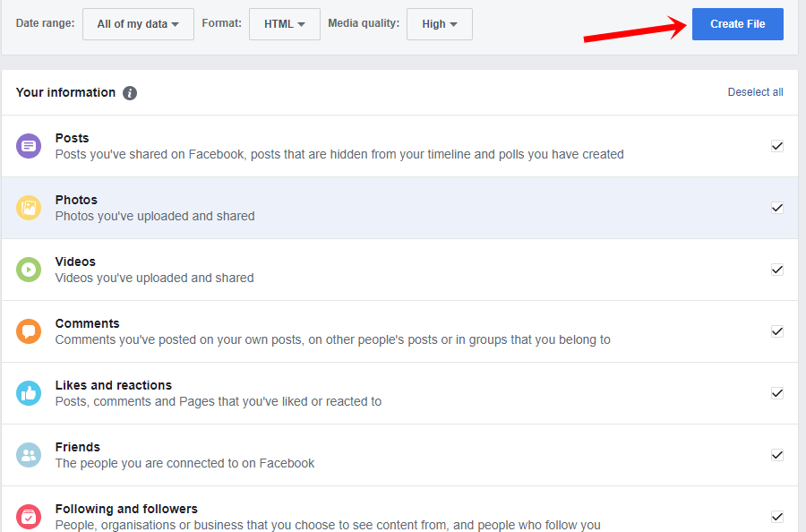Uncheck the Following and followers checkbox
Viewport: 806px width, 532px height.
[x=777, y=517]
